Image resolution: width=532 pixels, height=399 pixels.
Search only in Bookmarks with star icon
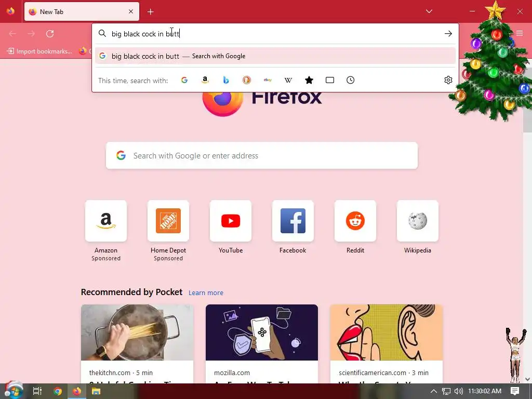click(309, 80)
